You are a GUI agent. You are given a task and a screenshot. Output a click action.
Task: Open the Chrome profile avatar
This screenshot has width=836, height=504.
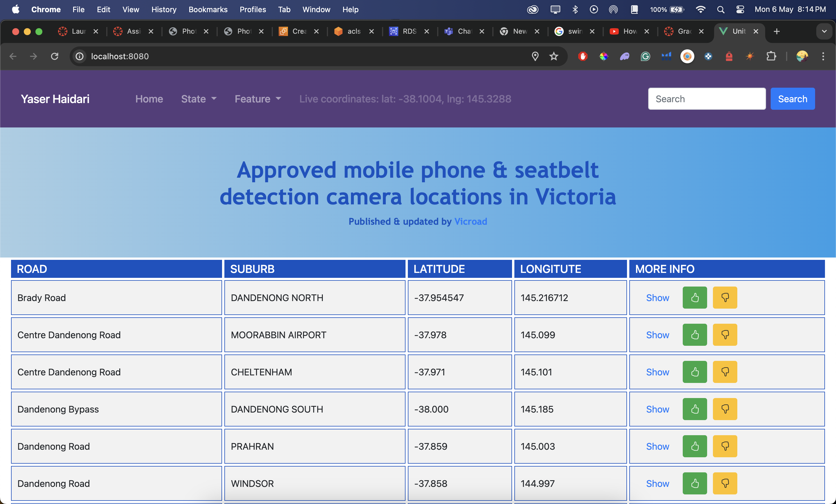[802, 56]
